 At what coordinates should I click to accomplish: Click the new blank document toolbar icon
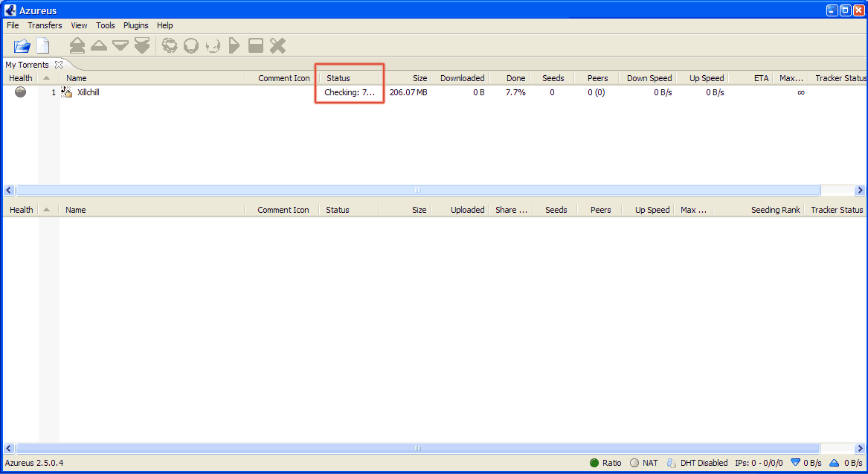pyautogui.click(x=43, y=46)
